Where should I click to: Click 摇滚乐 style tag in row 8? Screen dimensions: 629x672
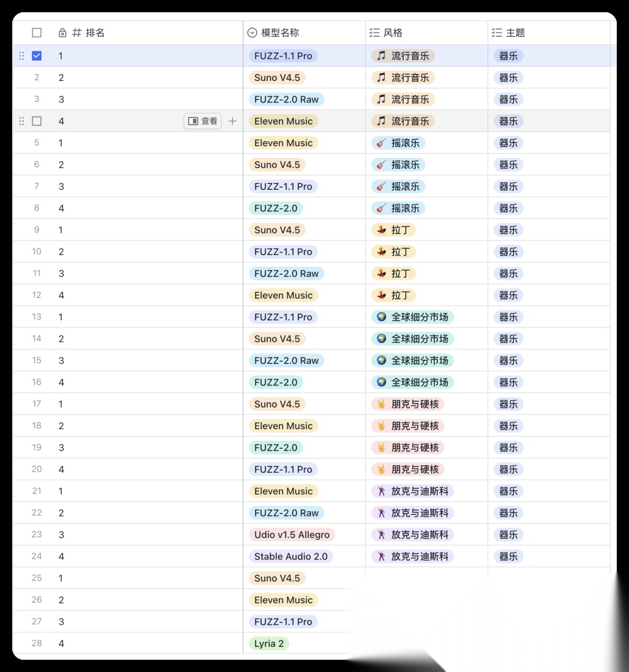398,208
